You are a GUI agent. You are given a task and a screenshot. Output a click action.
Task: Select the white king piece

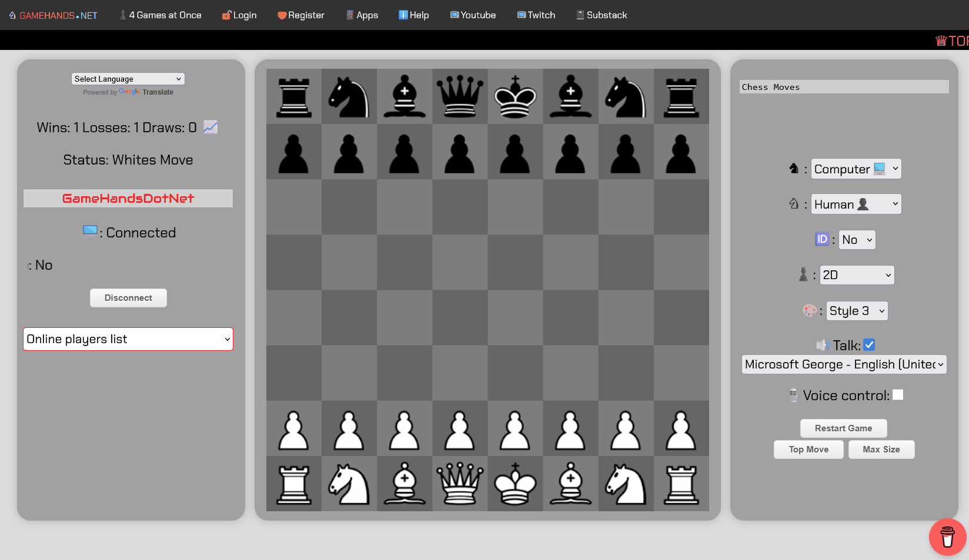[515, 484]
